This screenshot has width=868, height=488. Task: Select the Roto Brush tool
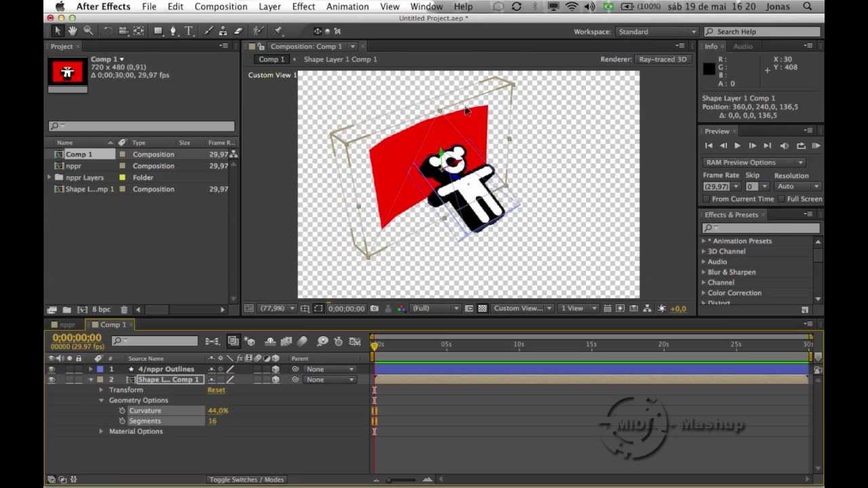(x=258, y=31)
